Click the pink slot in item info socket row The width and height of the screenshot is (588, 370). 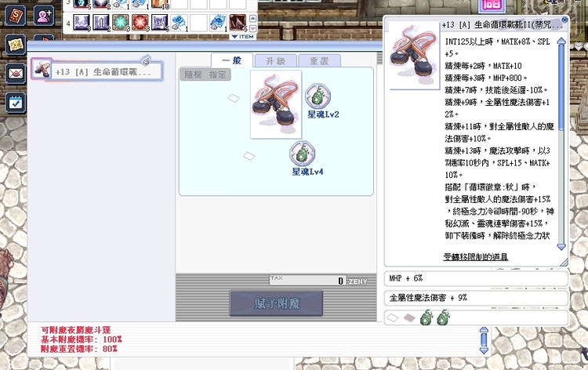pyautogui.click(x=409, y=318)
